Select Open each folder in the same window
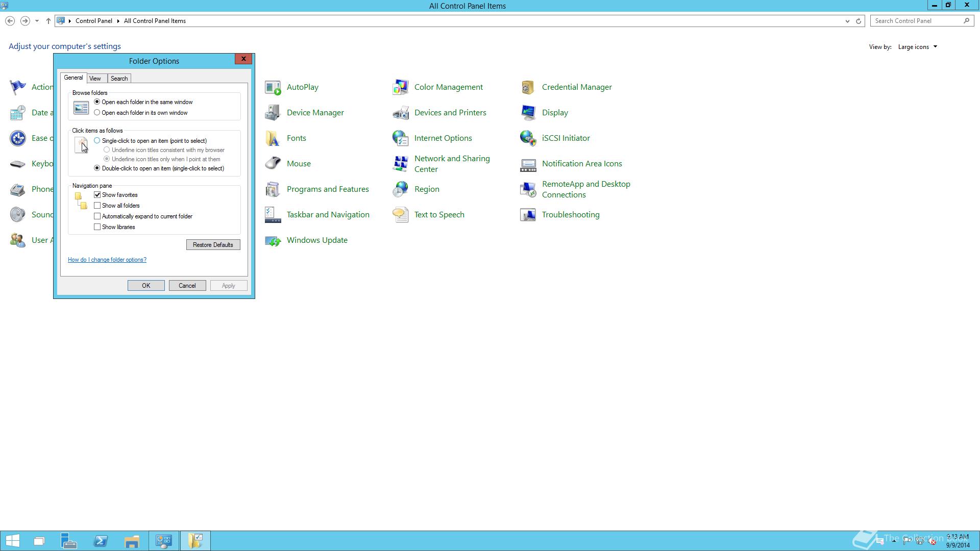The width and height of the screenshot is (980, 551). pos(97,102)
